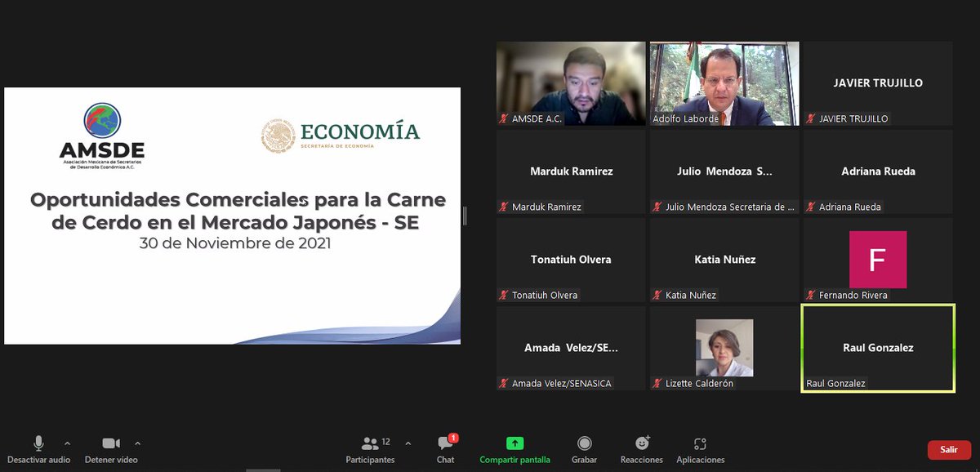Select JAVIER TRUJILLO participant tile
Screen dimensions: 980x472
(x=878, y=83)
